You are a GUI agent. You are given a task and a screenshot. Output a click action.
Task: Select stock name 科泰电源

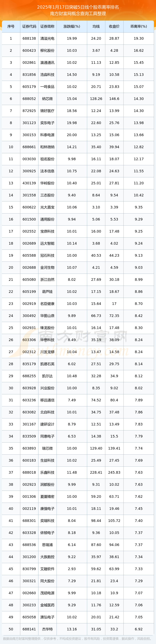47,135
